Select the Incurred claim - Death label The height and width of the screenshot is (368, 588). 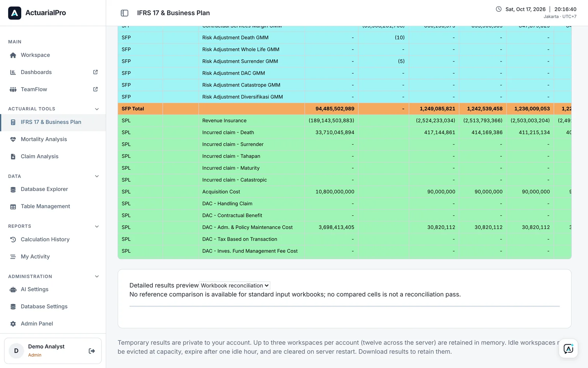click(x=228, y=132)
